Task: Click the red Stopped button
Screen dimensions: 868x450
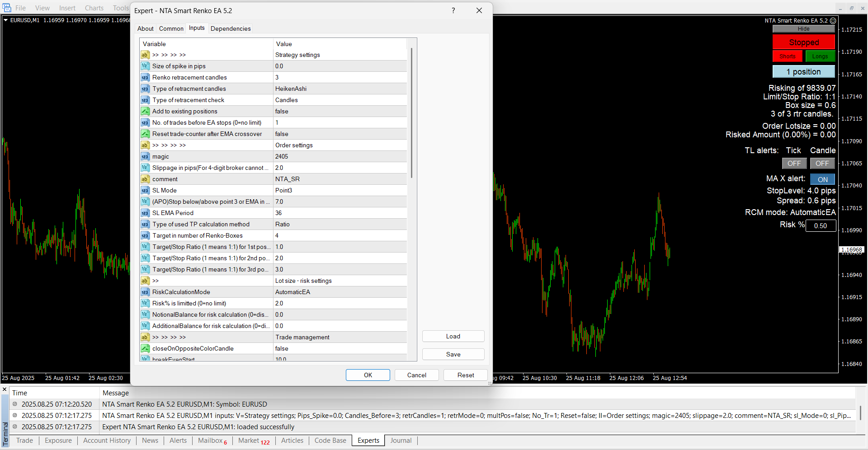Action: 803,42
